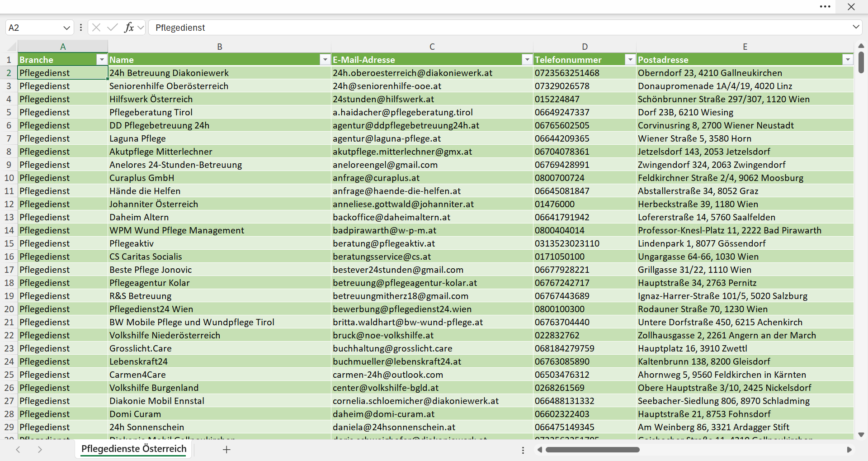Close the window with X button
The image size is (868, 461).
pyautogui.click(x=851, y=7)
